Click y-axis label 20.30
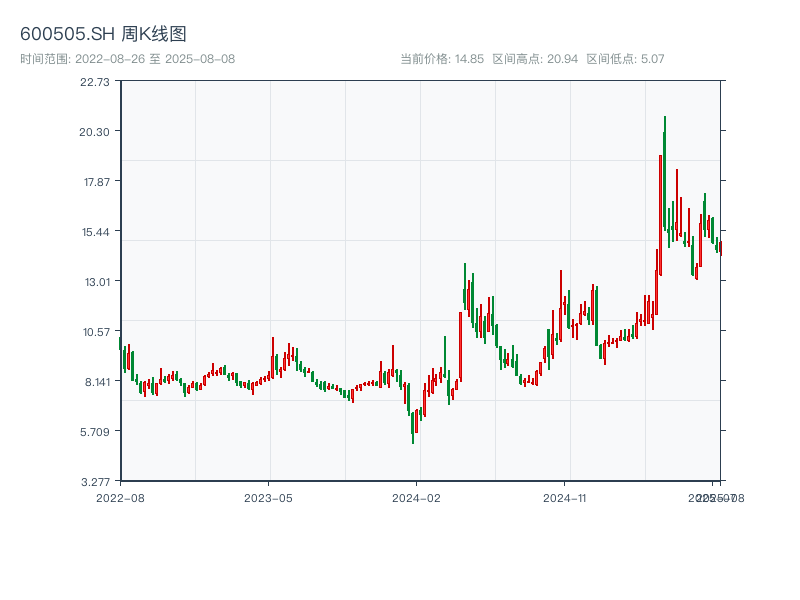 [x=95, y=132]
